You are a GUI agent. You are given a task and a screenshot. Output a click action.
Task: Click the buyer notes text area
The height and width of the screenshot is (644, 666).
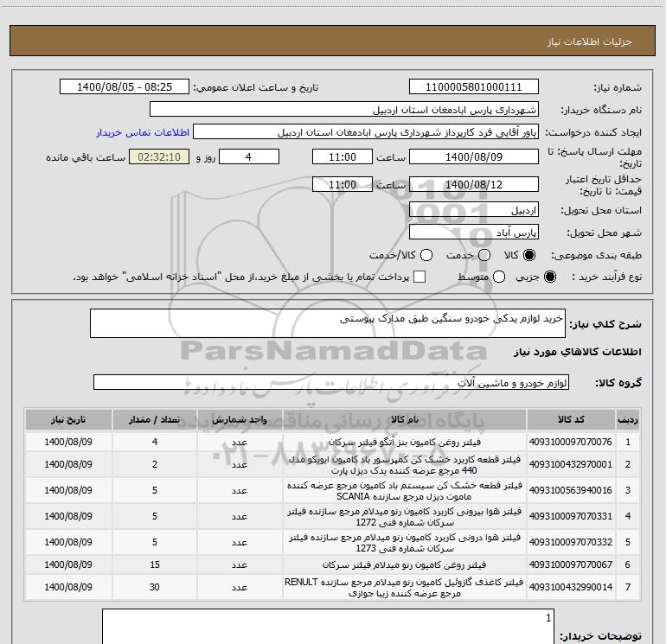(328, 627)
